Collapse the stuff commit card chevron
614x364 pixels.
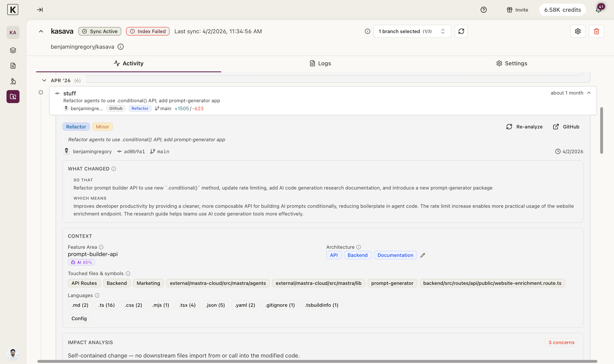click(589, 93)
